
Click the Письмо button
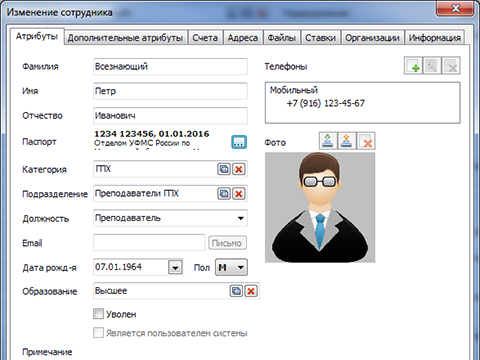coord(227,243)
